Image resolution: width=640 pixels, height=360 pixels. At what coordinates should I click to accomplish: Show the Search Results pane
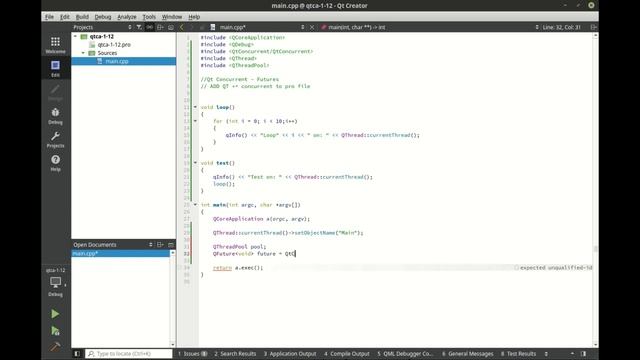click(x=235, y=353)
